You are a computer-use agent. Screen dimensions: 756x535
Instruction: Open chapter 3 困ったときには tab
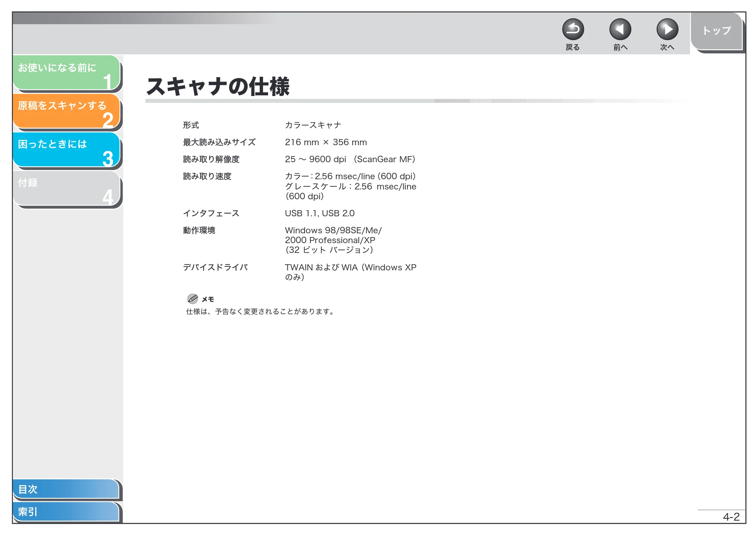67,150
